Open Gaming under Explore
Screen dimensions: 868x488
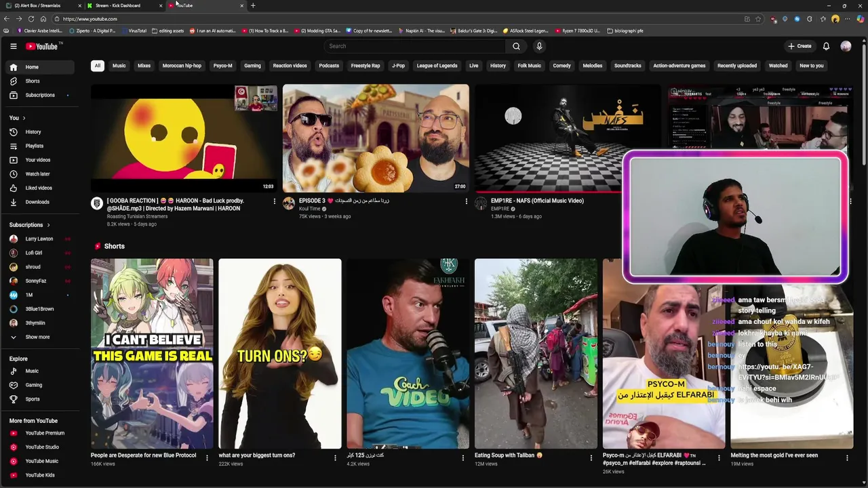[x=41, y=385]
